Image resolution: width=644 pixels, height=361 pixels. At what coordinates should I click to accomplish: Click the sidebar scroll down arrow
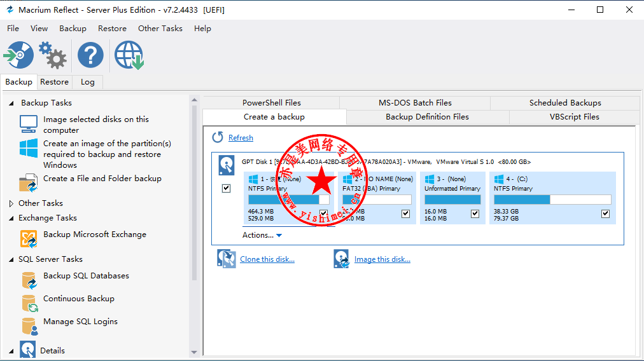pos(194,352)
